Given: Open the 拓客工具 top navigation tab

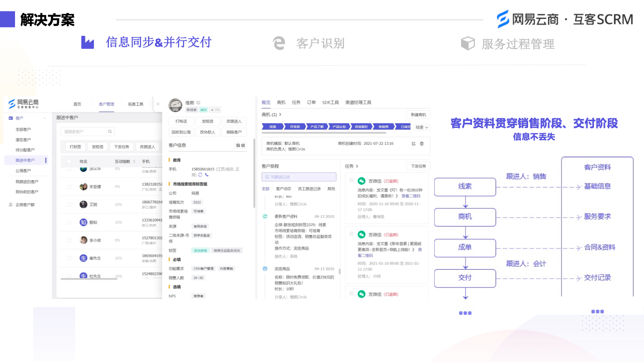Looking at the screenshot, I should pyautogui.click(x=135, y=104).
